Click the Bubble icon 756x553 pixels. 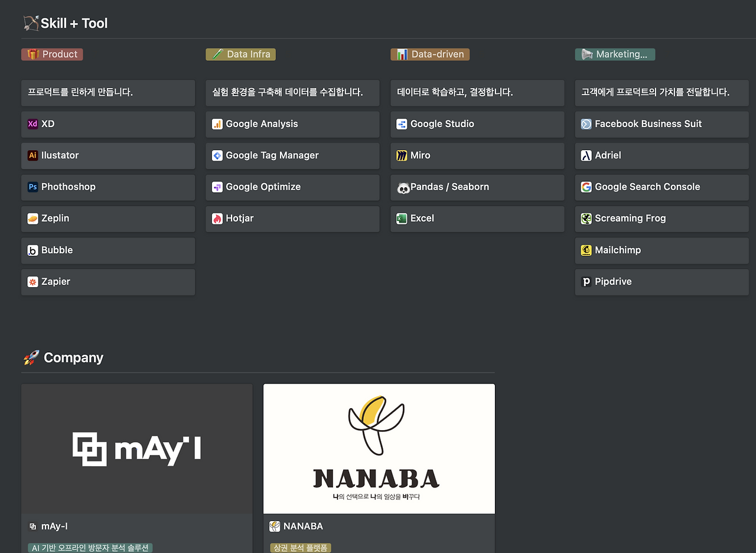tap(32, 251)
